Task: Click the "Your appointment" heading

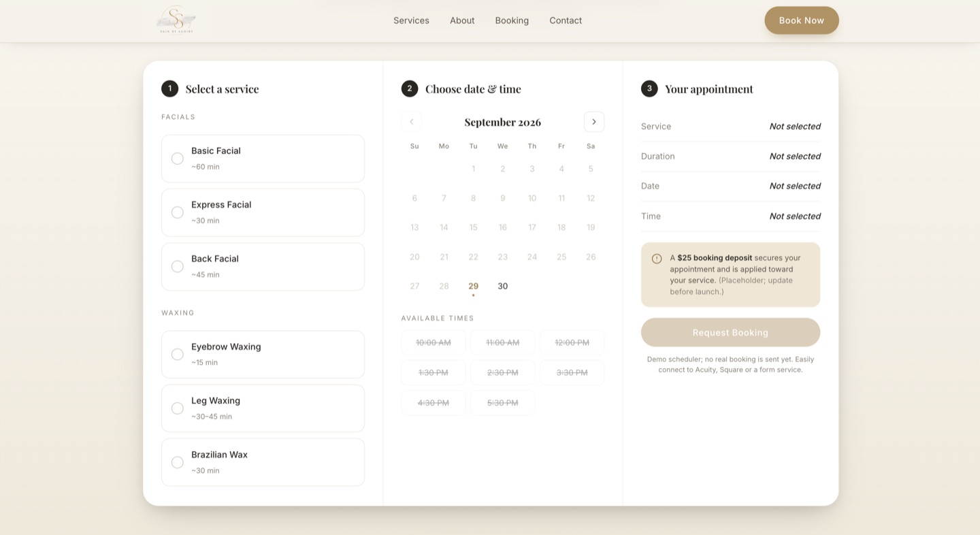Action: coord(709,89)
